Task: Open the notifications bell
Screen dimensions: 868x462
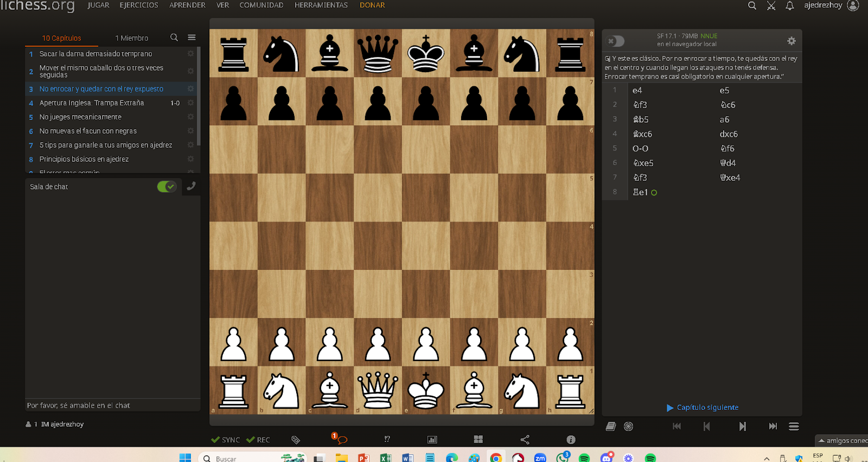Action: 790,5
